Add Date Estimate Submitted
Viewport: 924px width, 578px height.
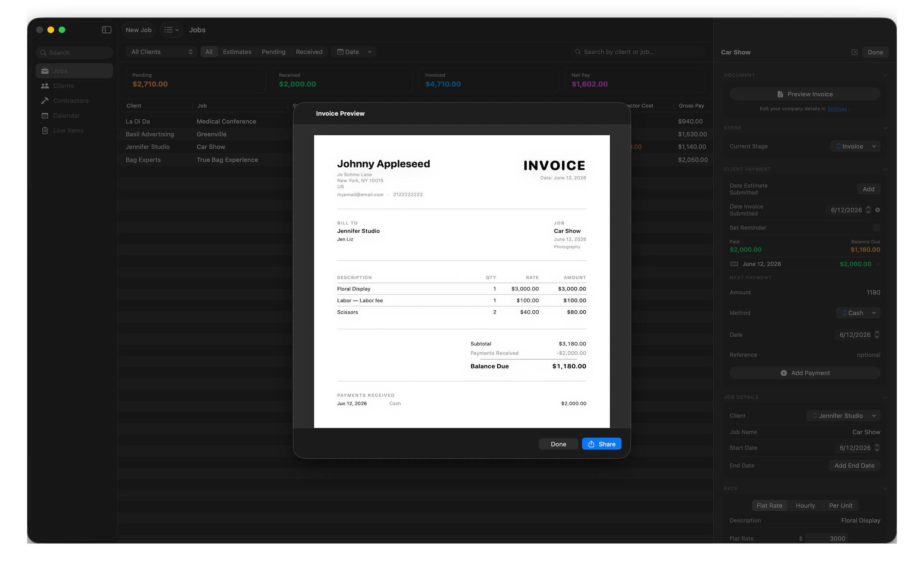point(868,189)
